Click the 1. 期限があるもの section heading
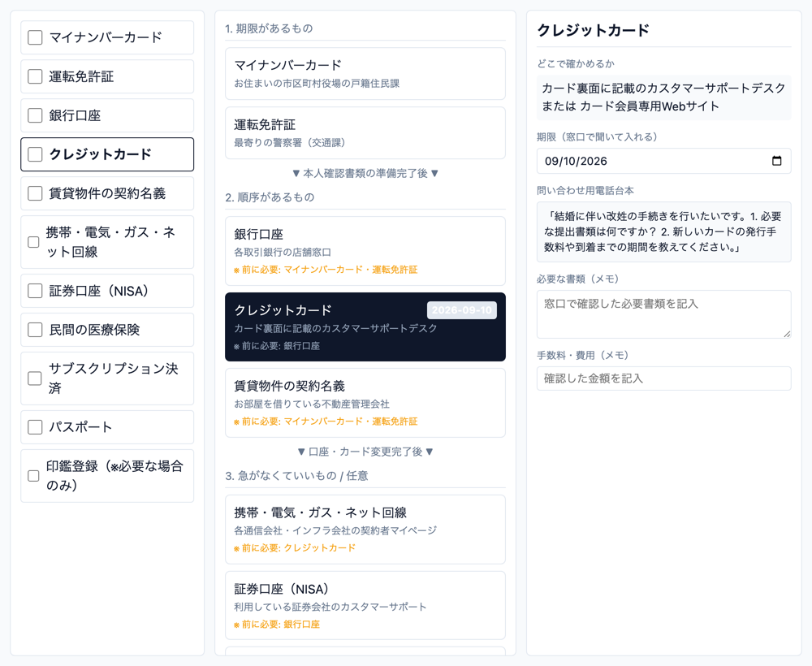 (269, 28)
